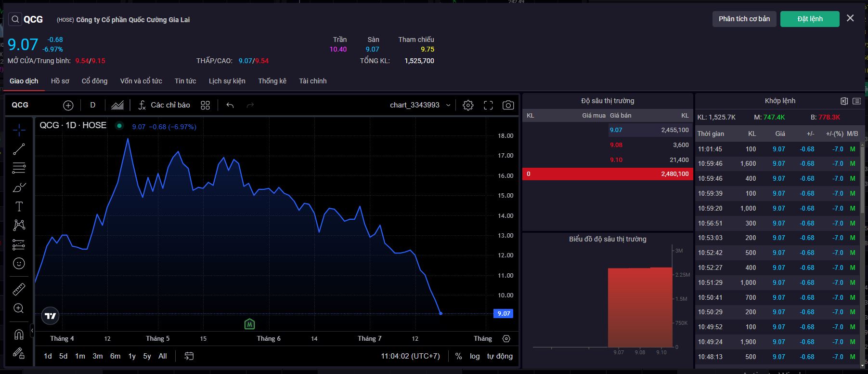Switch to the Thống kê tab
The image size is (868, 374).
pos(272,81)
